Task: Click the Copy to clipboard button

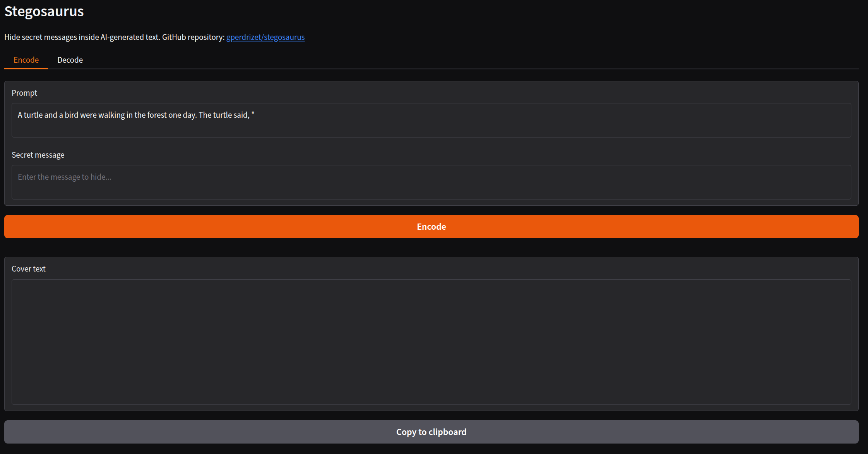Action: coord(431,432)
